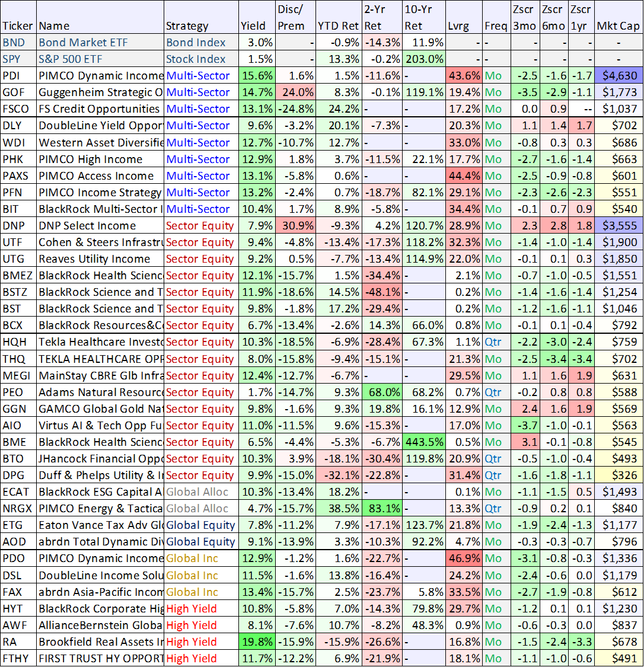The width and height of the screenshot is (644, 667).
Task: Select AIO 3mo Z-score -3.7
Action: 525,425
